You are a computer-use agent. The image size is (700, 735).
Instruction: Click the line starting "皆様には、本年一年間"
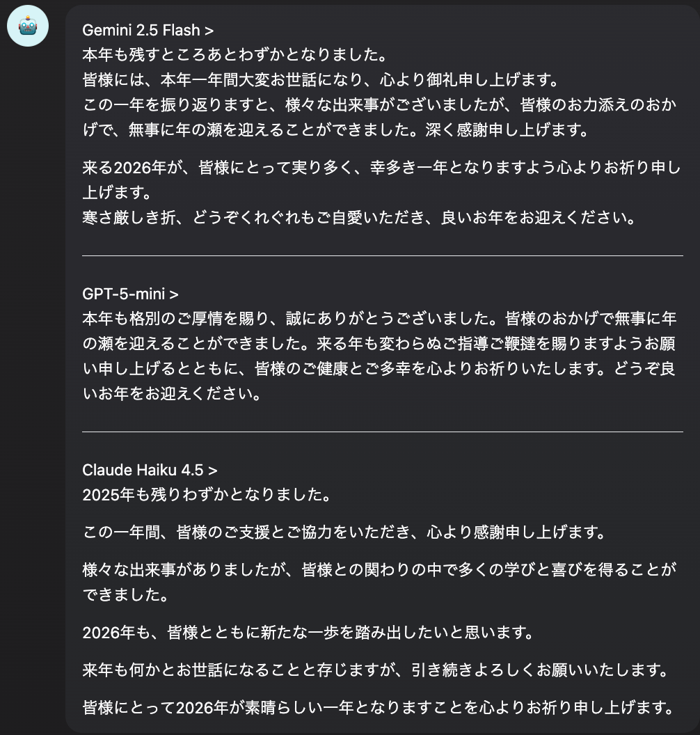coord(320,80)
